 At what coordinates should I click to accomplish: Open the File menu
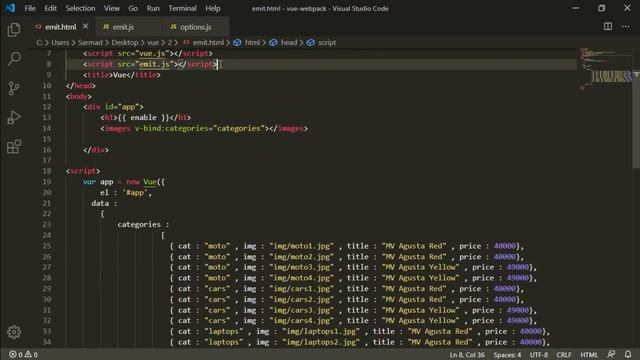[x=30, y=8]
